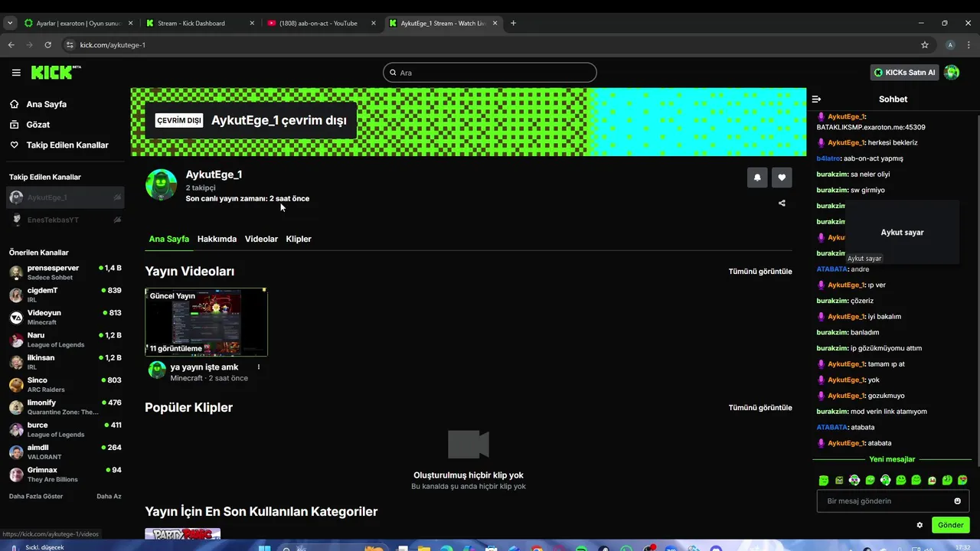Open the Chrome three-dot menu
The height and width of the screenshot is (551, 980).
point(969,45)
